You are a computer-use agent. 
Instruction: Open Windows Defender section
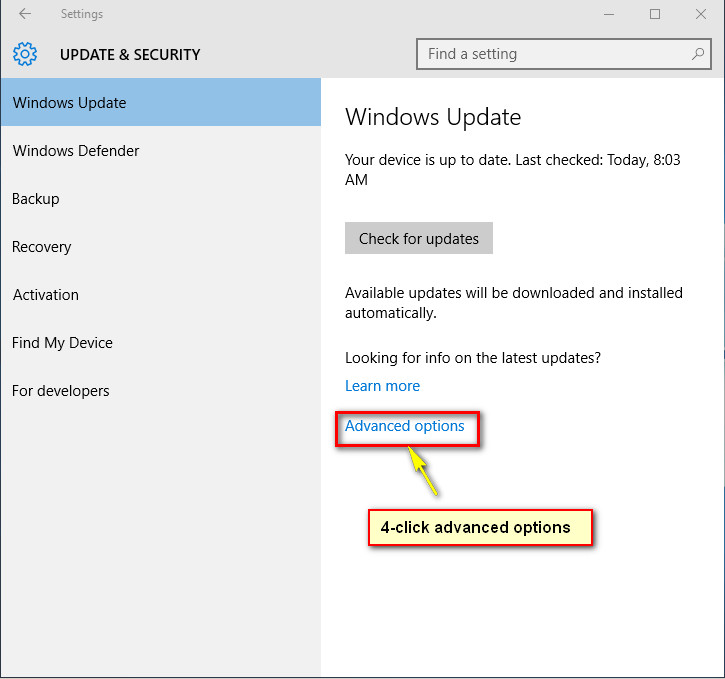pyautogui.click(x=160, y=151)
